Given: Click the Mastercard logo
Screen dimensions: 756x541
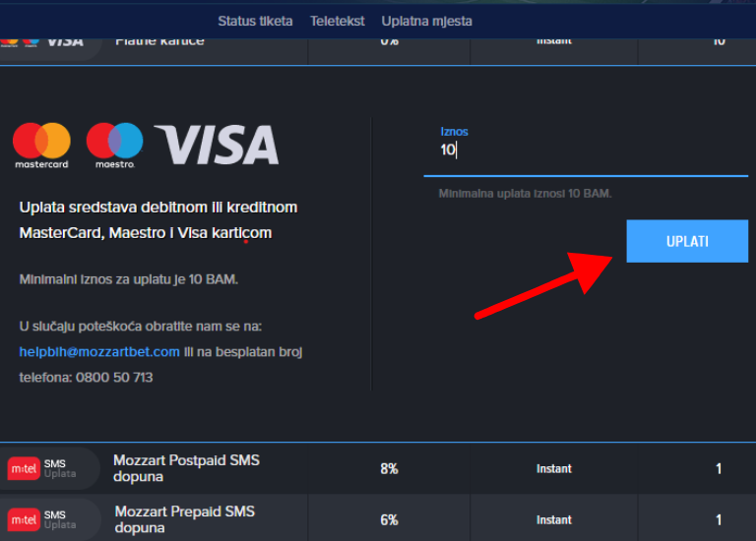Looking at the screenshot, I should pos(41,144).
